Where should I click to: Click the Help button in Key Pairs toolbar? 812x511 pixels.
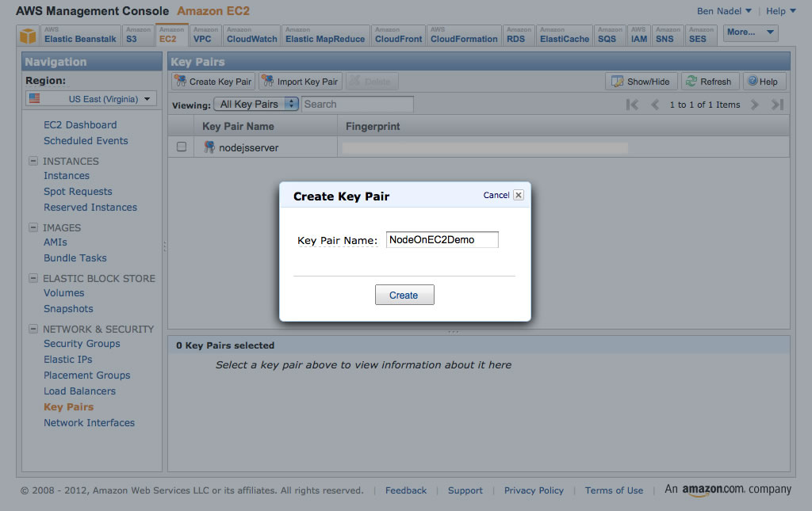(x=764, y=82)
